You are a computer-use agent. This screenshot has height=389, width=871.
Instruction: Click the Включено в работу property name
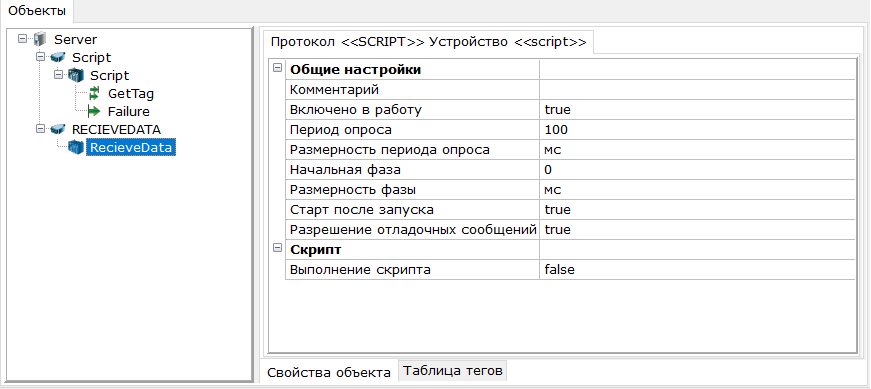point(356,109)
